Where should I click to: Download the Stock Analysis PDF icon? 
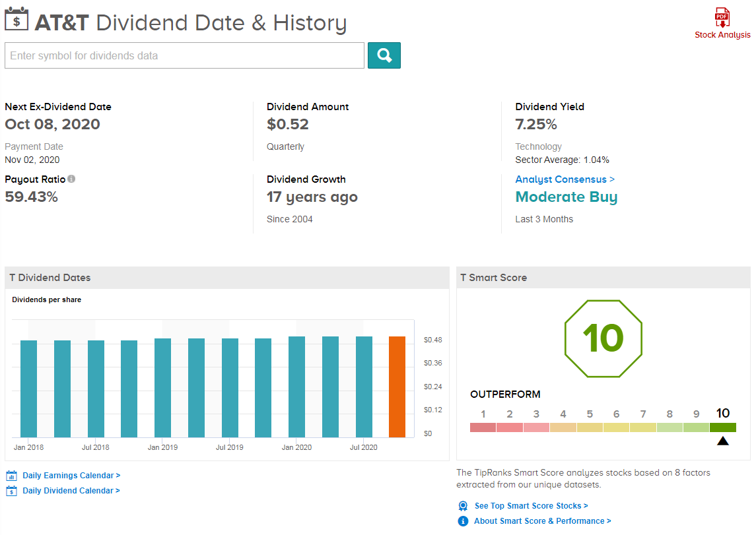(722, 17)
